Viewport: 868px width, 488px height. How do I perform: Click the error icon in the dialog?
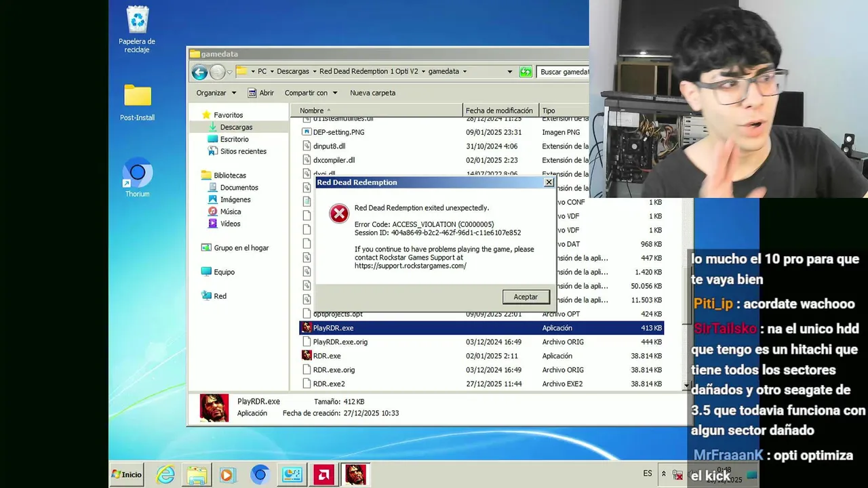click(x=338, y=214)
